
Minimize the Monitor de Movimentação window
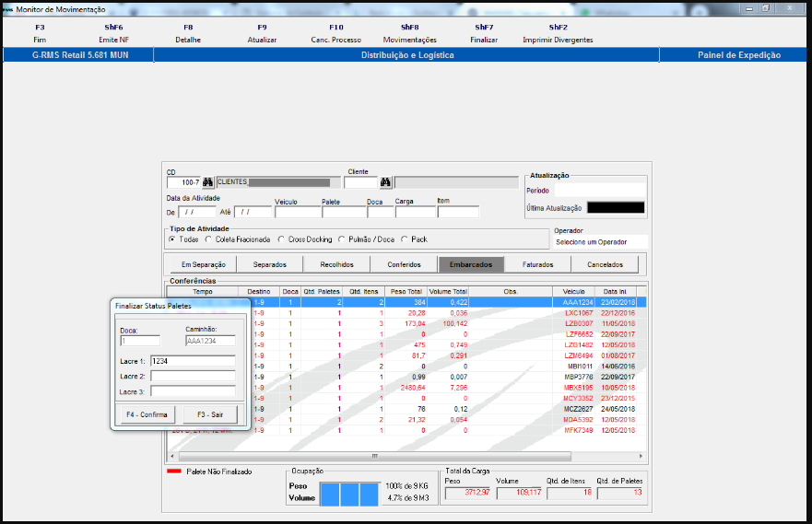pyautogui.click(x=749, y=8)
